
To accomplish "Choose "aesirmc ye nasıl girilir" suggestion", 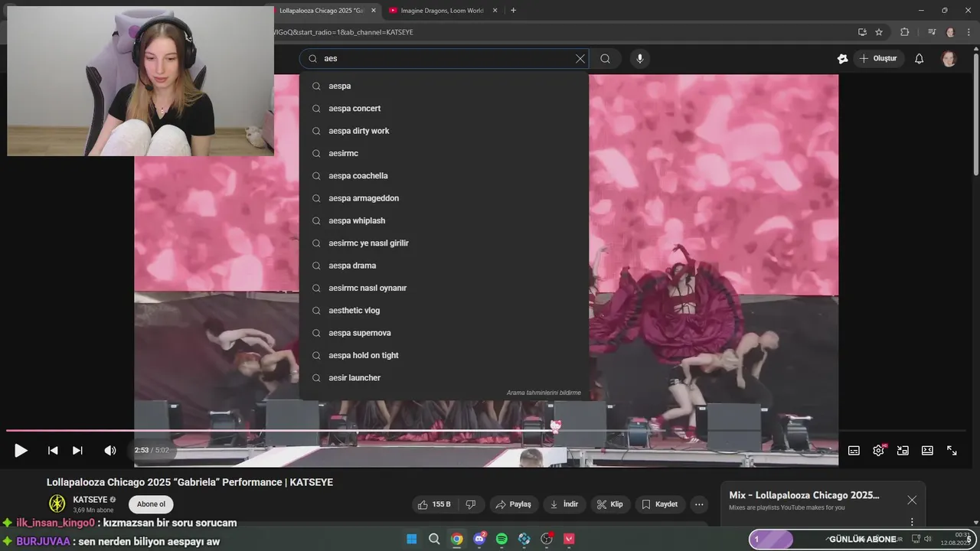I will point(444,243).
